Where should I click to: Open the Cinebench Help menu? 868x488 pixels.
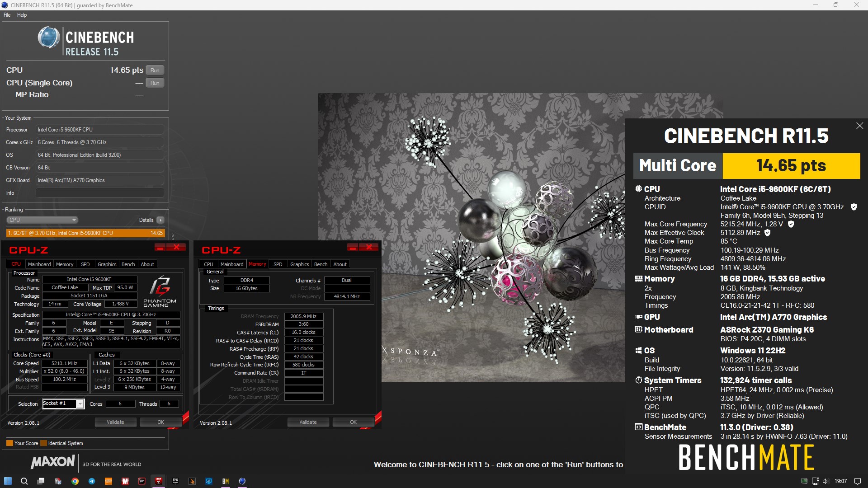(x=22, y=15)
